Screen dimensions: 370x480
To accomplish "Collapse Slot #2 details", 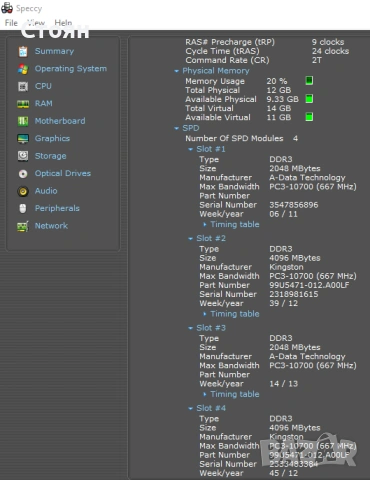I will pos(190,239).
